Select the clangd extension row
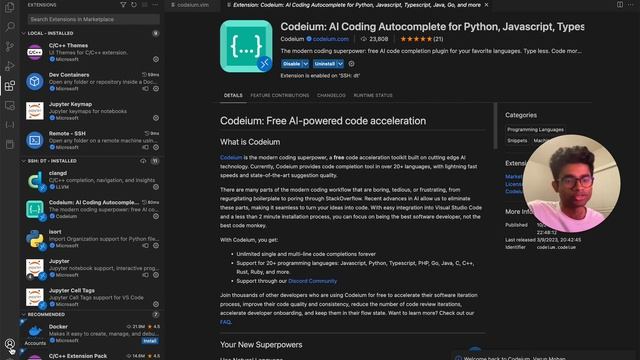The width and height of the screenshot is (640, 360). 92,180
